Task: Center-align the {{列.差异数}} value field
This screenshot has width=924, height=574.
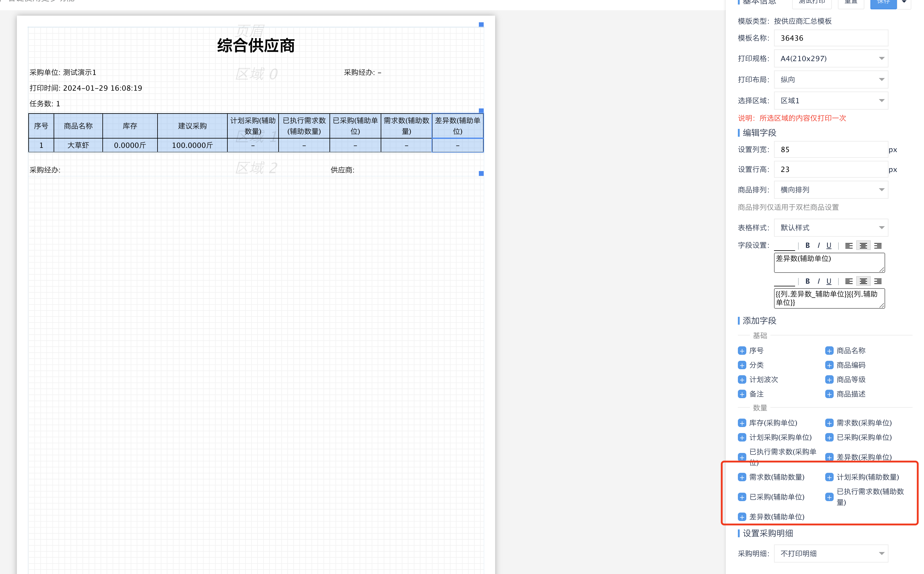Action: point(863,281)
